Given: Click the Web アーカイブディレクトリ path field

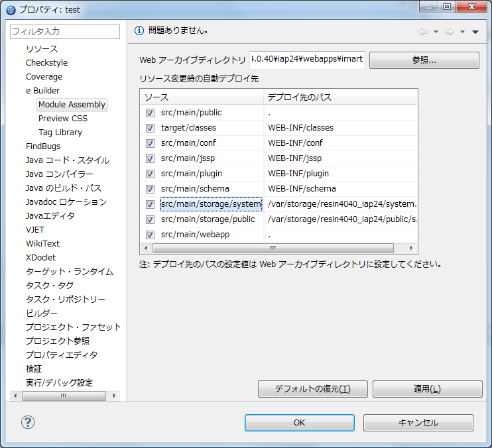Looking at the screenshot, I should 307,60.
